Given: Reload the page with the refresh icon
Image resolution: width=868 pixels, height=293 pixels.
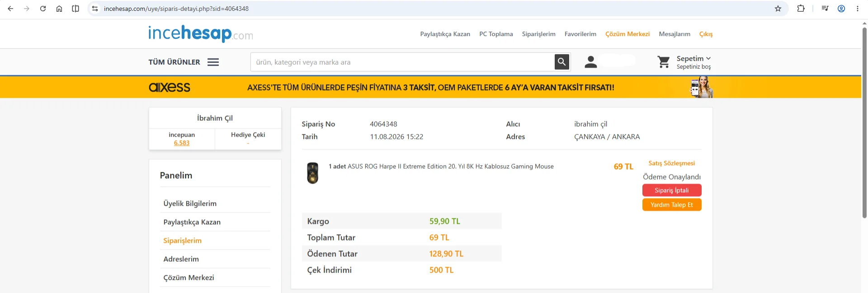Looking at the screenshot, I should tap(43, 9).
